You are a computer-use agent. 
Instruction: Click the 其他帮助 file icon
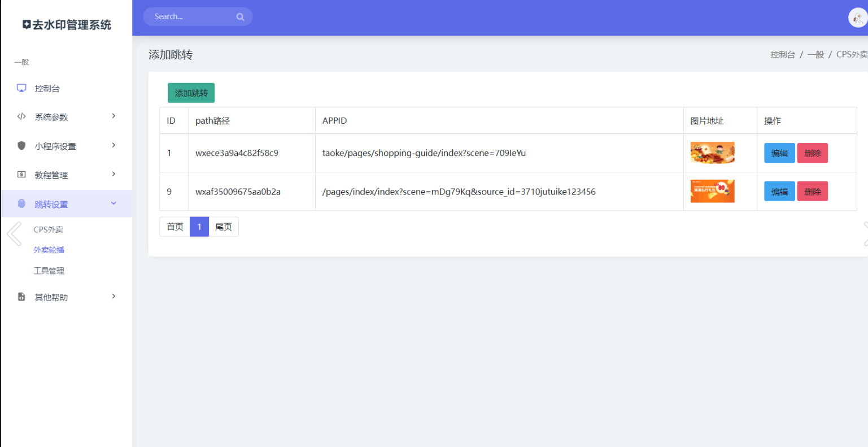(21, 297)
